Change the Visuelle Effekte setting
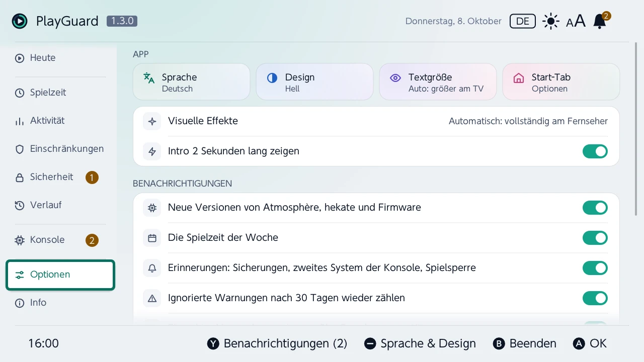Screen dimensions: 644x362 pyautogui.click(x=376, y=121)
